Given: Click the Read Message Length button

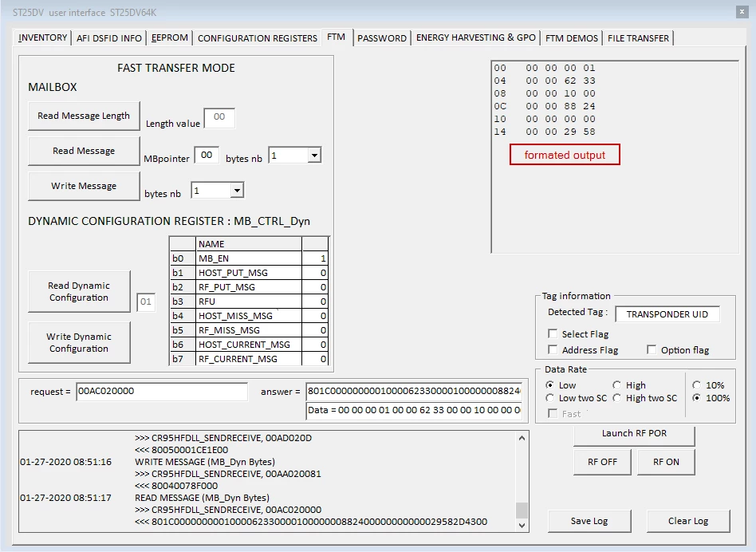Looking at the screenshot, I should tap(84, 116).
